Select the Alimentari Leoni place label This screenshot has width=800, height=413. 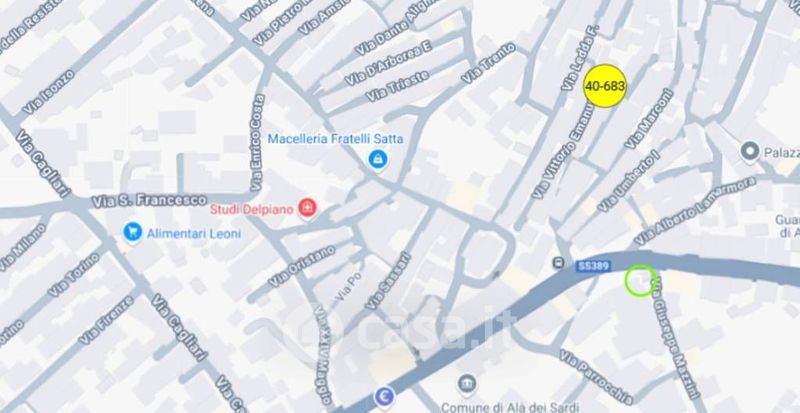pyautogui.click(x=194, y=234)
